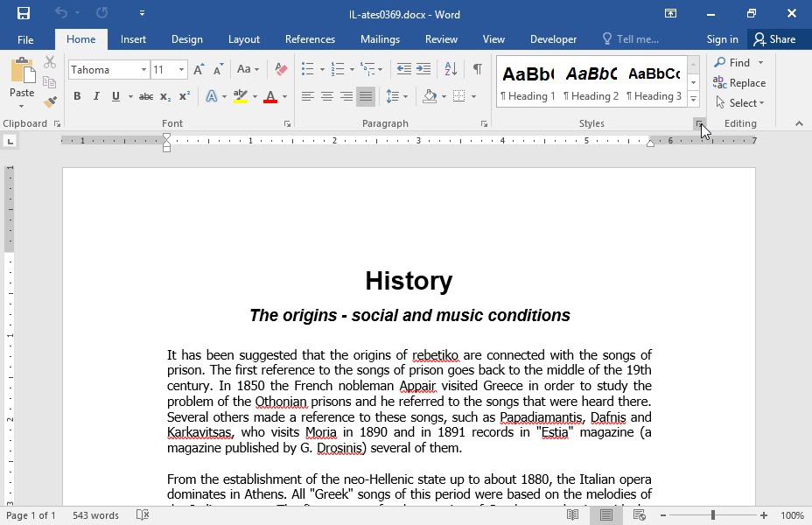Apply Heading 1 style
Viewport: 812px width, 525px height.
[528, 81]
